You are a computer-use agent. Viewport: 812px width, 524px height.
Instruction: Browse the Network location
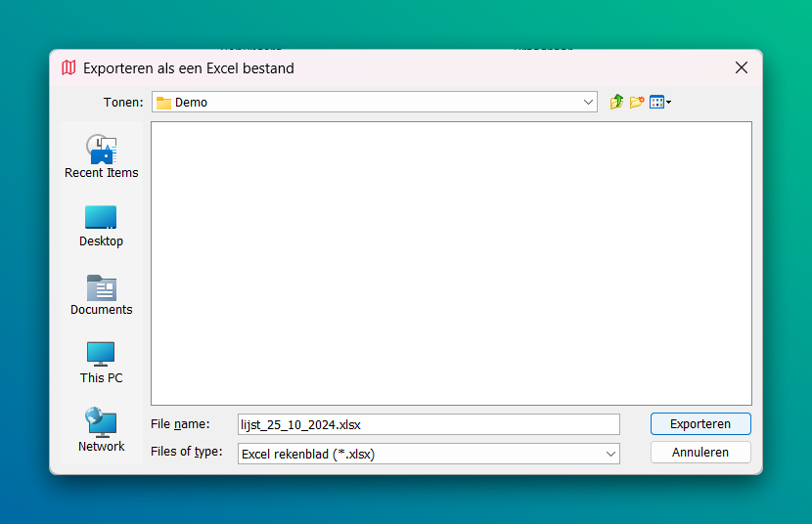click(x=102, y=430)
